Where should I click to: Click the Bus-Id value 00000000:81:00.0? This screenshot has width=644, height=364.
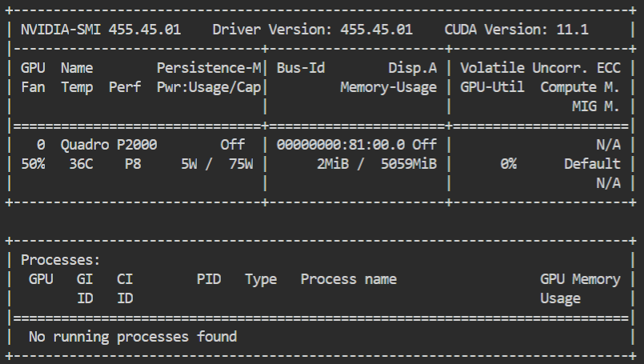click(341, 145)
